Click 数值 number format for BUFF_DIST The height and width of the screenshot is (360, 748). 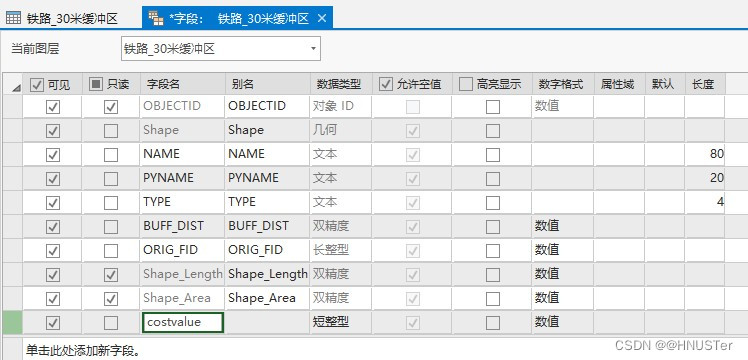[x=547, y=226]
